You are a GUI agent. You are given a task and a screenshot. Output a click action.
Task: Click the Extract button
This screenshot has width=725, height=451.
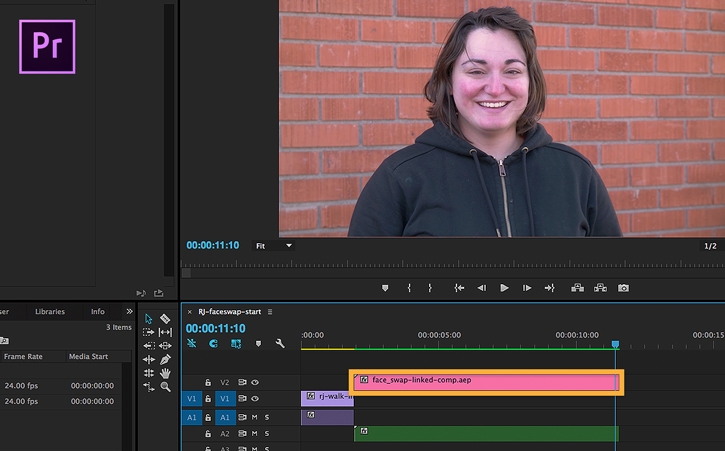pos(600,288)
